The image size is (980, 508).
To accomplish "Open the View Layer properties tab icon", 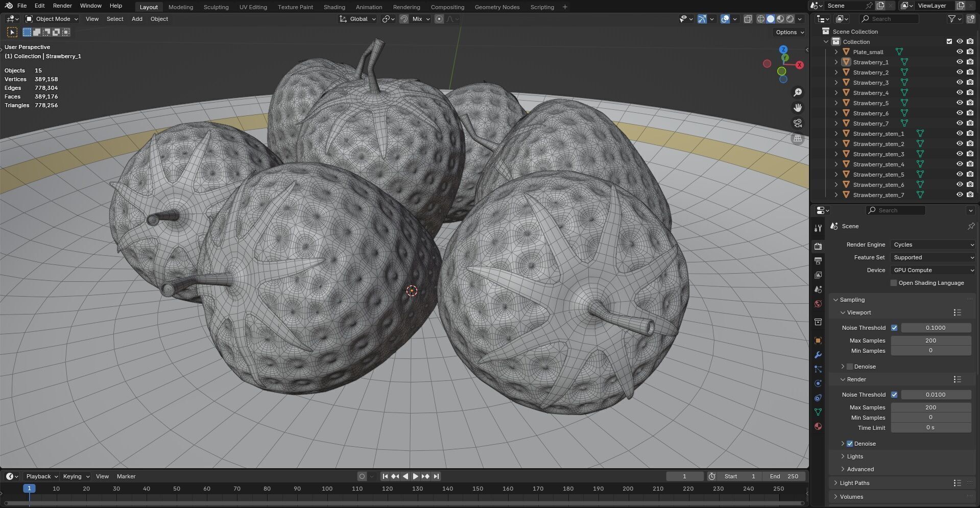I will pos(818,275).
